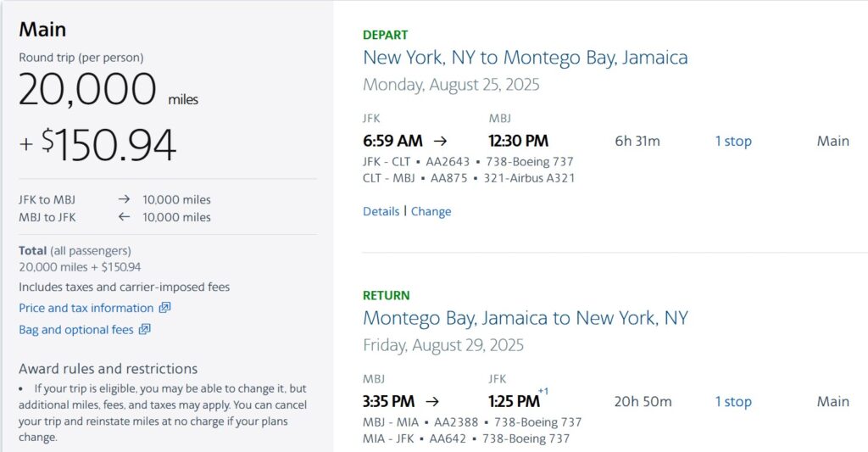Open the departing flight's 1 stop info

733,142
